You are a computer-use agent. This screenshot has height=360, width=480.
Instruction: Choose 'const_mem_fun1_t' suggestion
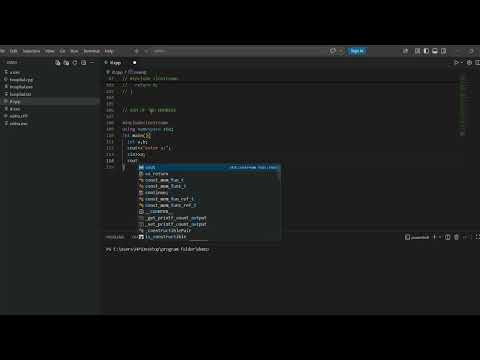coord(209,186)
